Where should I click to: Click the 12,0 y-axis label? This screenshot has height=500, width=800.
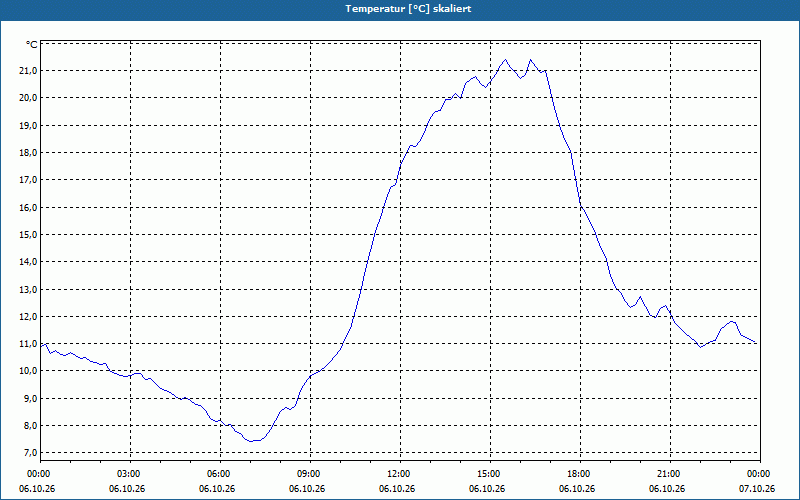[x=28, y=316]
